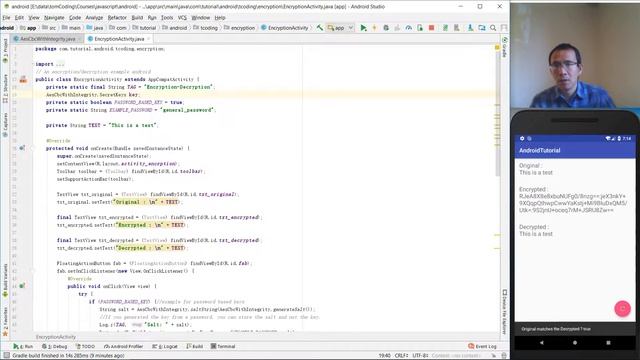Open the Terminal tool window
The width and height of the screenshot is (640, 360).
click(223, 346)
